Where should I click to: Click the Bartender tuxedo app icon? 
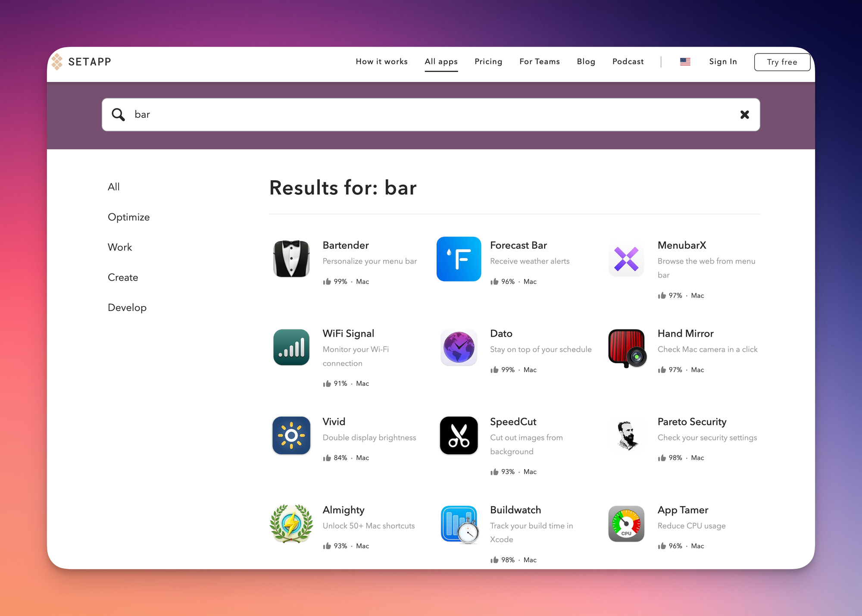pyautogui.click(x=291, y=259)
